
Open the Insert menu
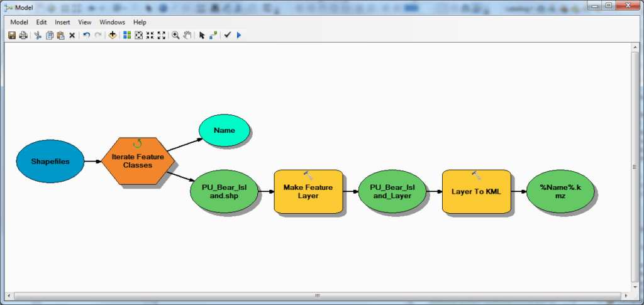(62, 22)
